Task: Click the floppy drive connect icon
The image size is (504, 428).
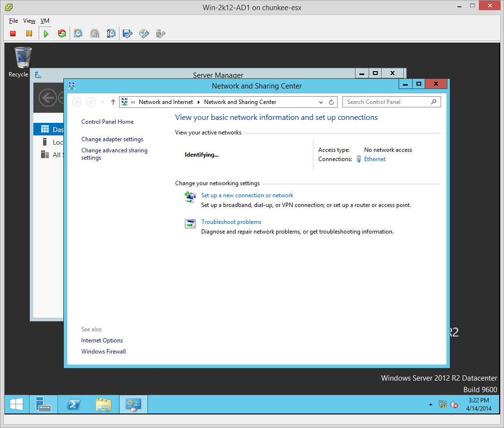Action: pyautogui.click(x=127, y=33)
